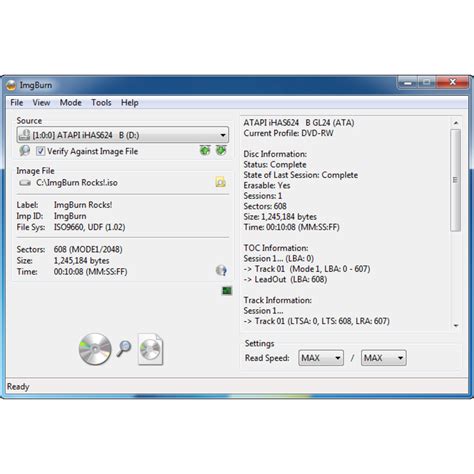This screenshot has height=474, width=474.
Task: Click the drive icon in the Source dropdown
Action: tap(25, 135)
